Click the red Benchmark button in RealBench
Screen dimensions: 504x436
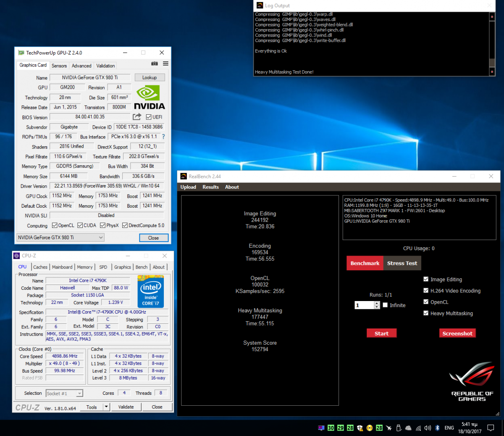click(365, 263)
